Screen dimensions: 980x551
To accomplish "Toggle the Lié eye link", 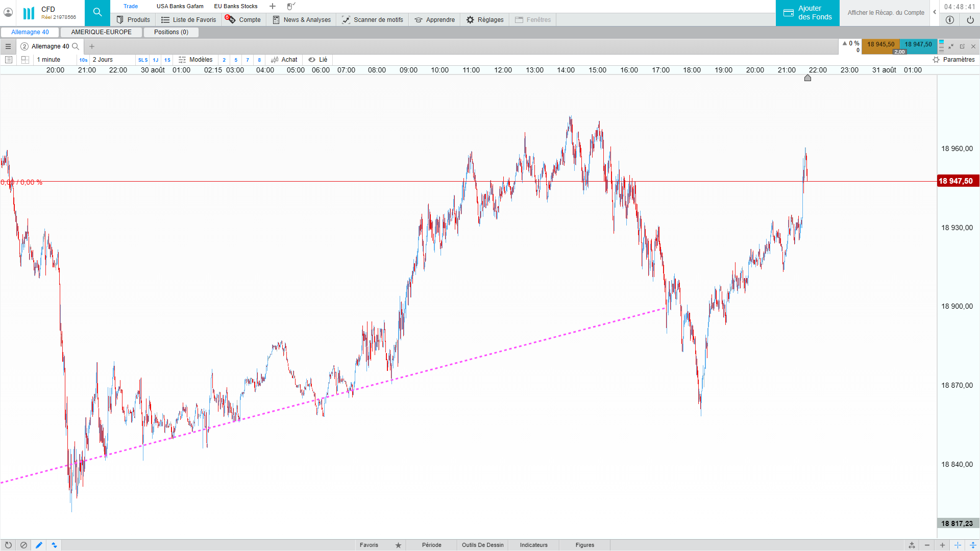I will [x=317, y=60].
